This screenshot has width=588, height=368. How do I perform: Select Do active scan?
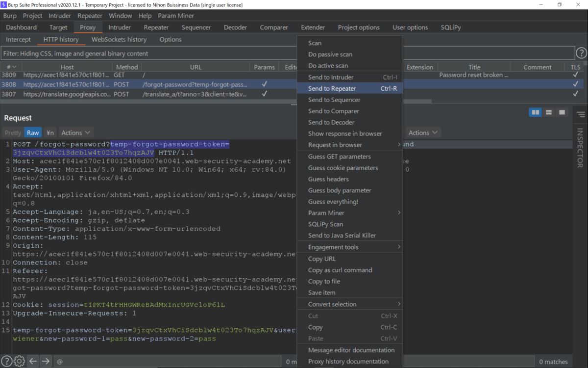tap(350, 66)
